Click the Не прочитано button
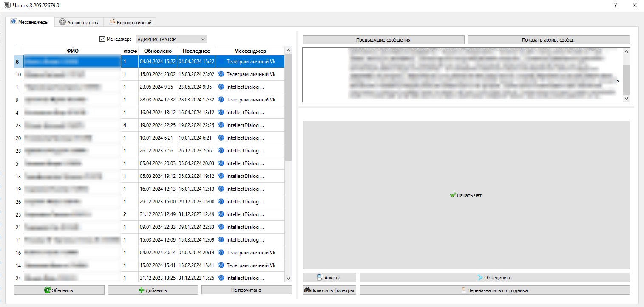The image size is (644, 307). pyautogui.click(x=247, y=290)
